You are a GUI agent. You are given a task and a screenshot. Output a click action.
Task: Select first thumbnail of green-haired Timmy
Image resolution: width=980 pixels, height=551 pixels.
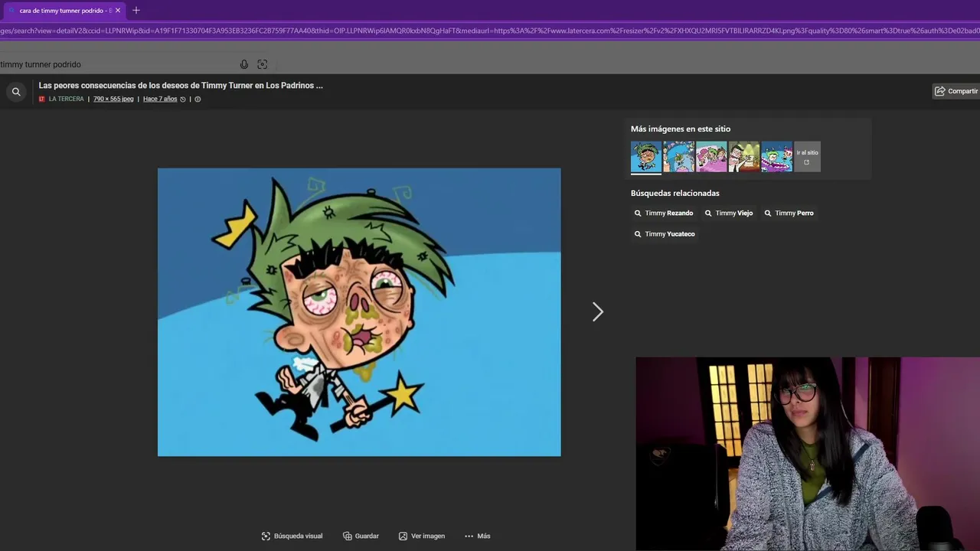pyautogui.click(x=646, y=156)
